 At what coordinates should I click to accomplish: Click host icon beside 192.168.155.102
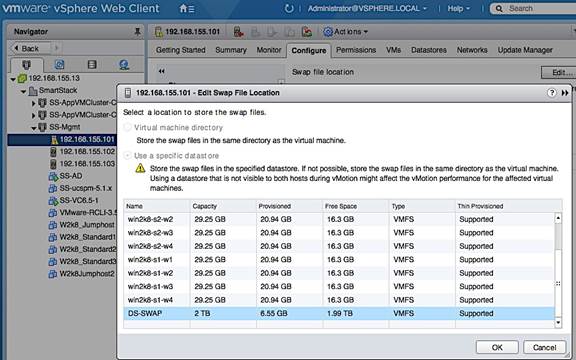coord(54,152)
